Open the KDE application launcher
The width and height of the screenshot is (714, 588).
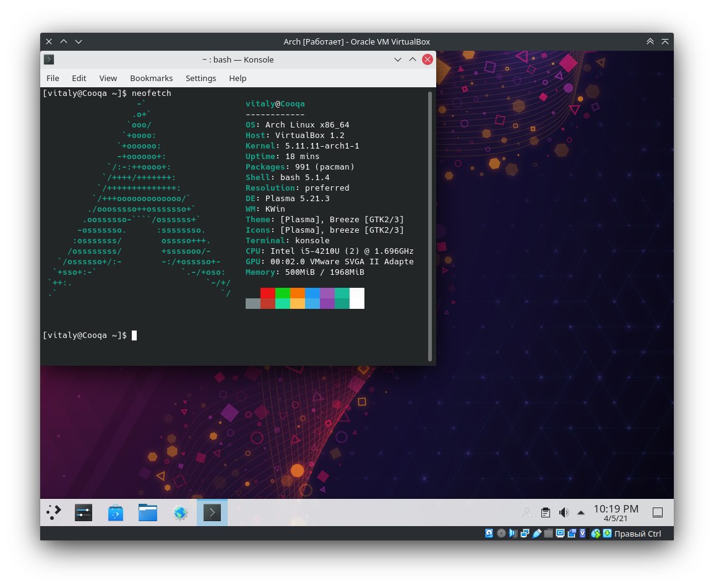[x=54, y=512]
